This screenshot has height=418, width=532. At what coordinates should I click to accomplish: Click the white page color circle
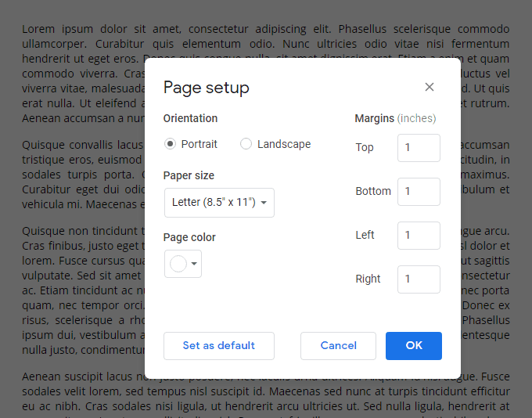click(x=178, y=264)
